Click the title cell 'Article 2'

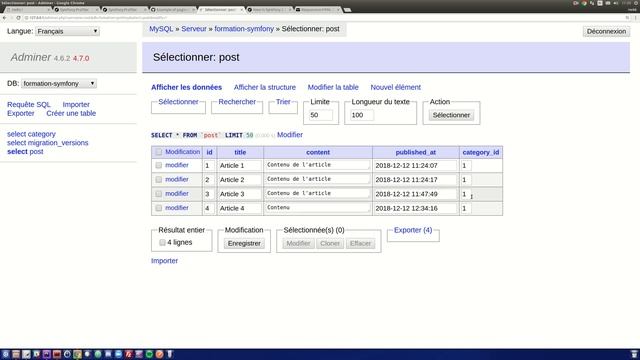240,180
